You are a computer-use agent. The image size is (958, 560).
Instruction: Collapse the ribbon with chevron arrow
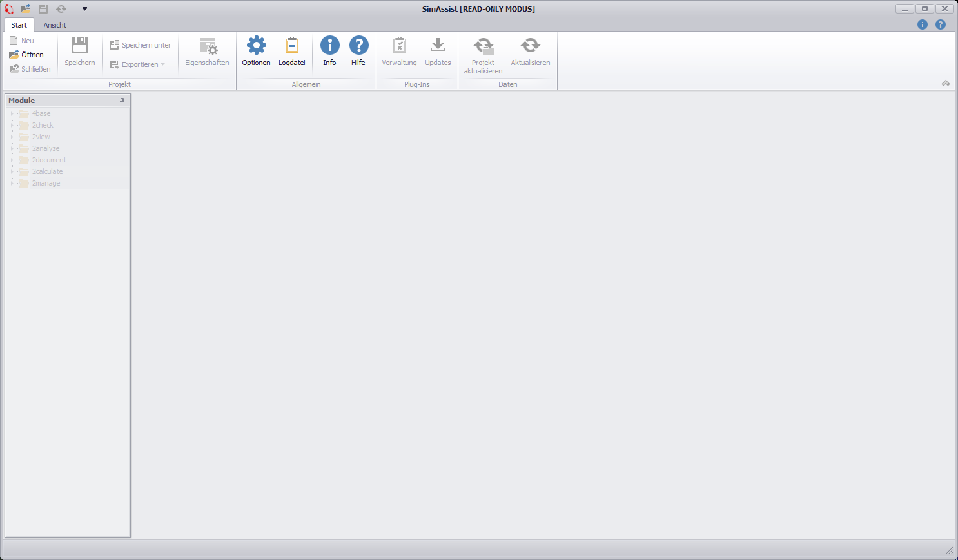click(x=946, y=83)
